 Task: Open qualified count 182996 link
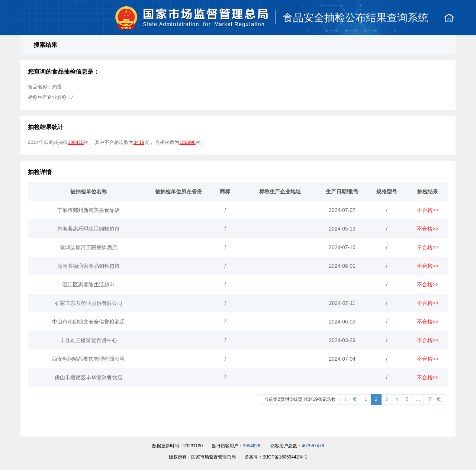(x=187, y=142)
